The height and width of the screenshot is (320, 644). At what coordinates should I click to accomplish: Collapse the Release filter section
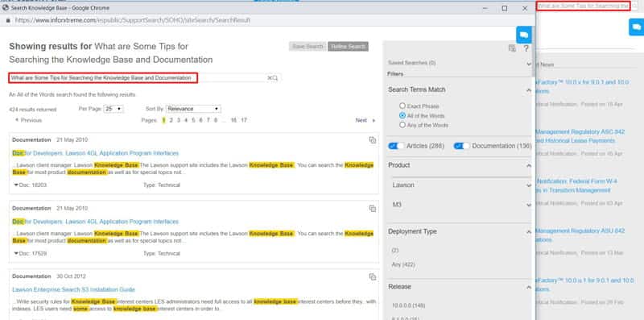point(529,287)
